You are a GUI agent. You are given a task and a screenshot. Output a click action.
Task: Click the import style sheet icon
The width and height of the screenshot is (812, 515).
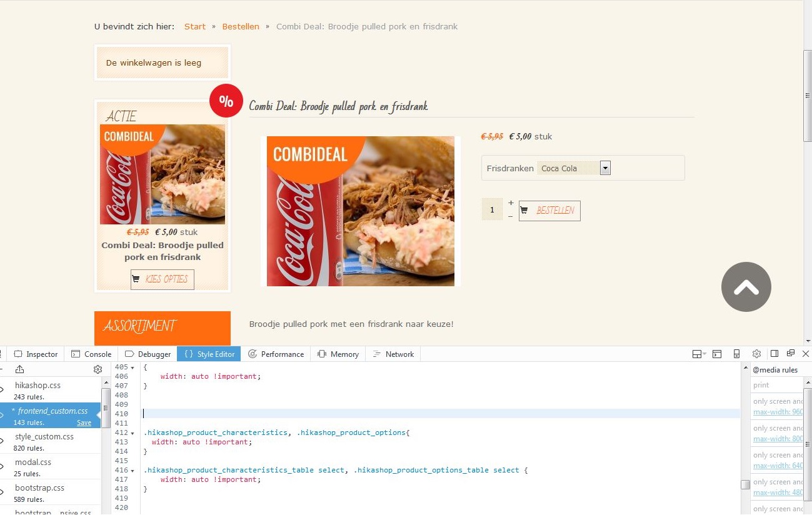(x=19, y=369)
